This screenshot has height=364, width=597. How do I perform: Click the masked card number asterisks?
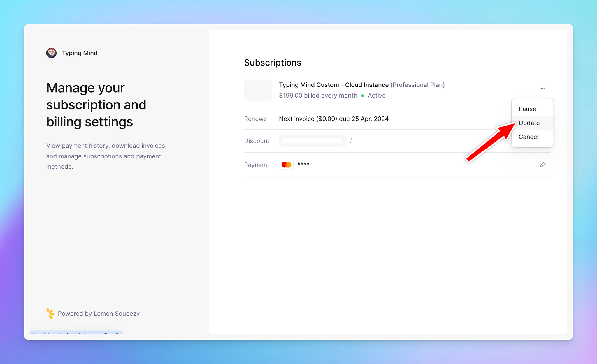pyautogui.click(x=303, y=164)
